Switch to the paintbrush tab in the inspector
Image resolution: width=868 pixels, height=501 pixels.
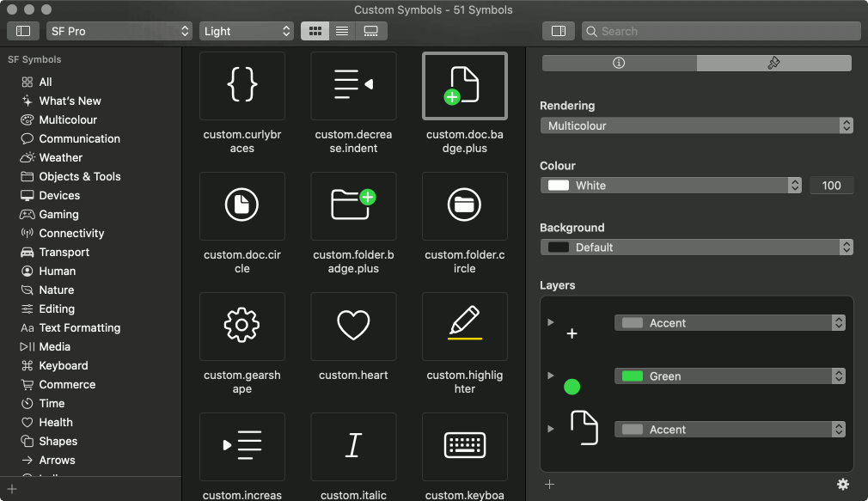pos(773,62)
